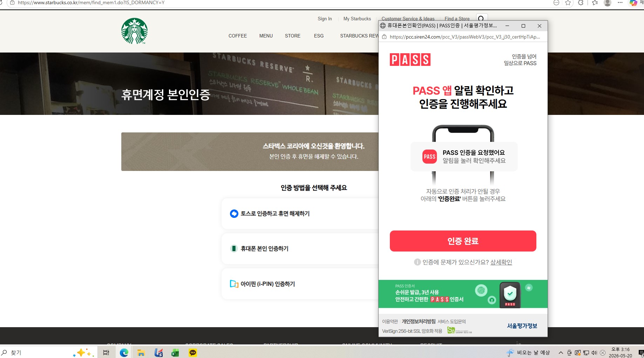Open Customer Service & Ideas link
This screenshot has width=644, height=358.
pos(408,19)
